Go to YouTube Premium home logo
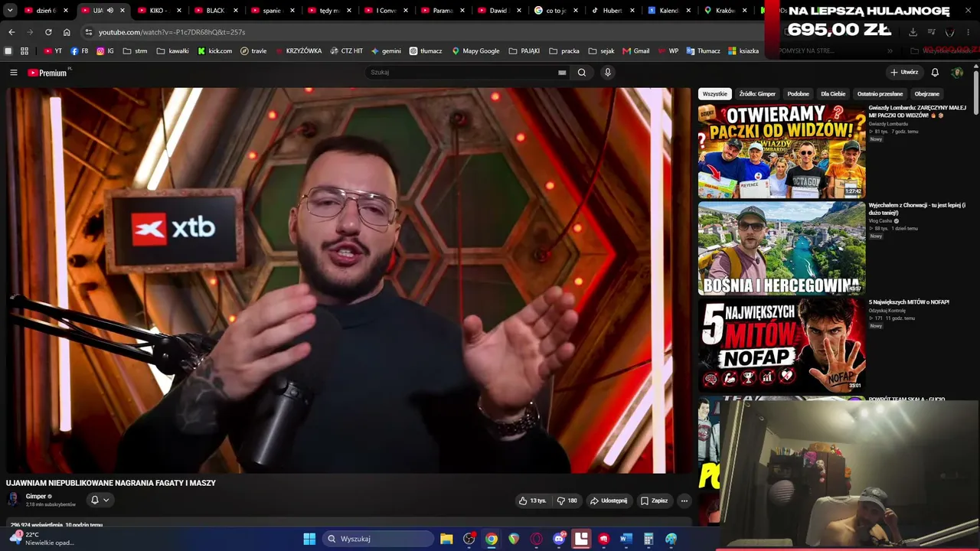This screenshot has width=980, height=551. 49,73
